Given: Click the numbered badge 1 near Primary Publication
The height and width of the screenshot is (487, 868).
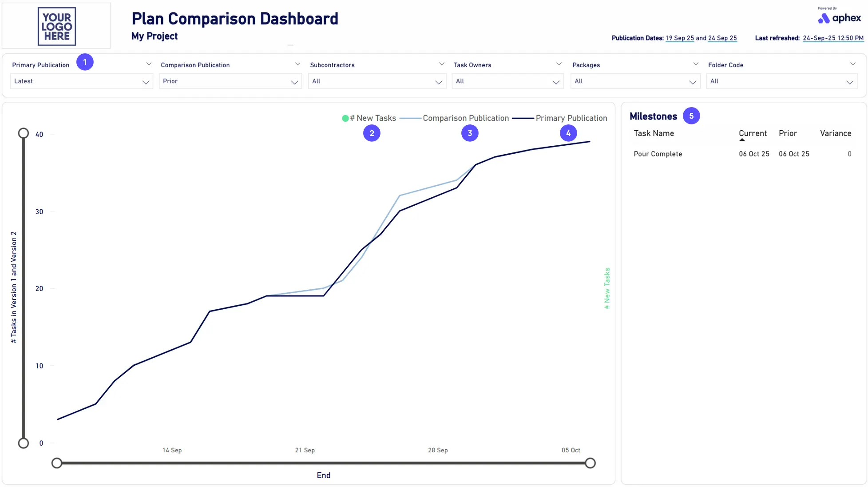Looking at the screenshot, I should [85, 62].
